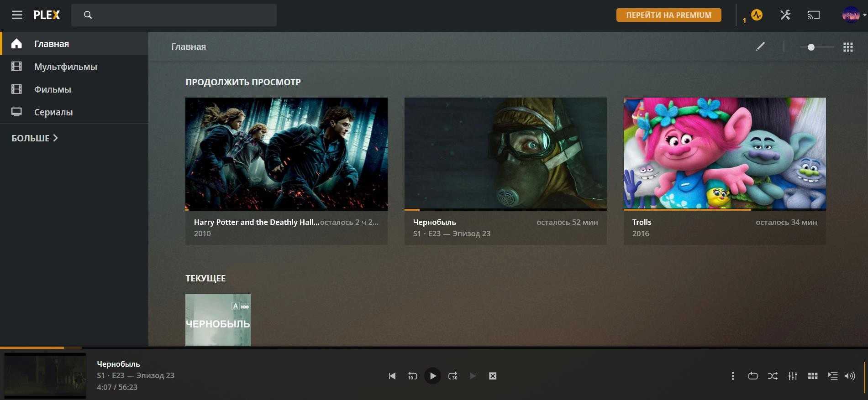Toggle repeat mode in player bar
Viewport: 868px width, 400px height.
point(753,376)
